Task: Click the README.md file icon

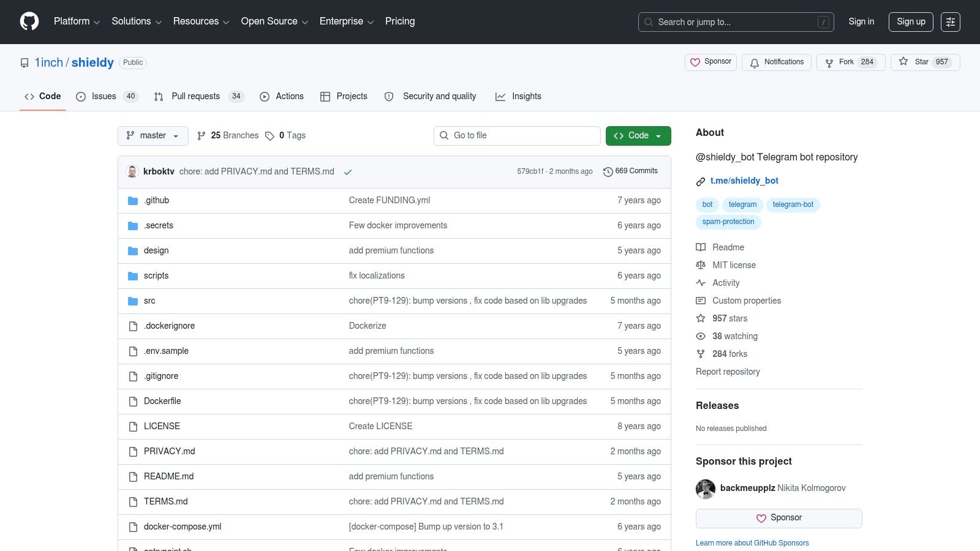Action: pyautogui.click(x=133, y=477)
